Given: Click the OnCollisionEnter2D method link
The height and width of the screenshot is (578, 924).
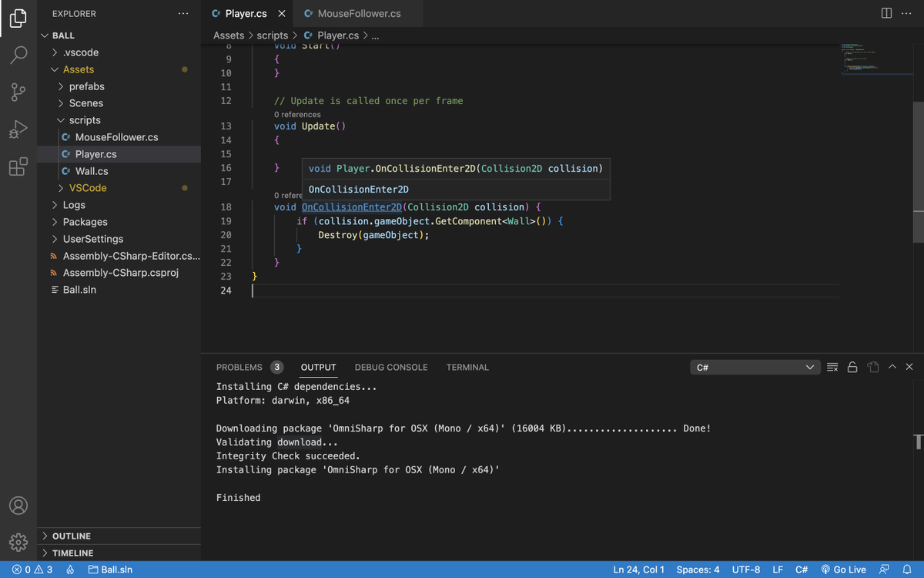Looking at the screenshot, I should (x=352, y=207).
